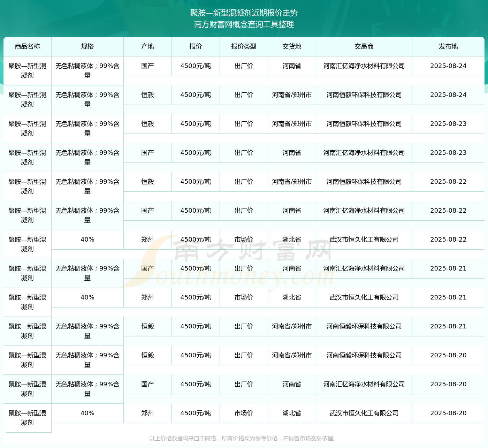Click 恒毅 origin in the 2025-08-24 row
Viewport: 488px width, 448px height.
tap(147, 95)
